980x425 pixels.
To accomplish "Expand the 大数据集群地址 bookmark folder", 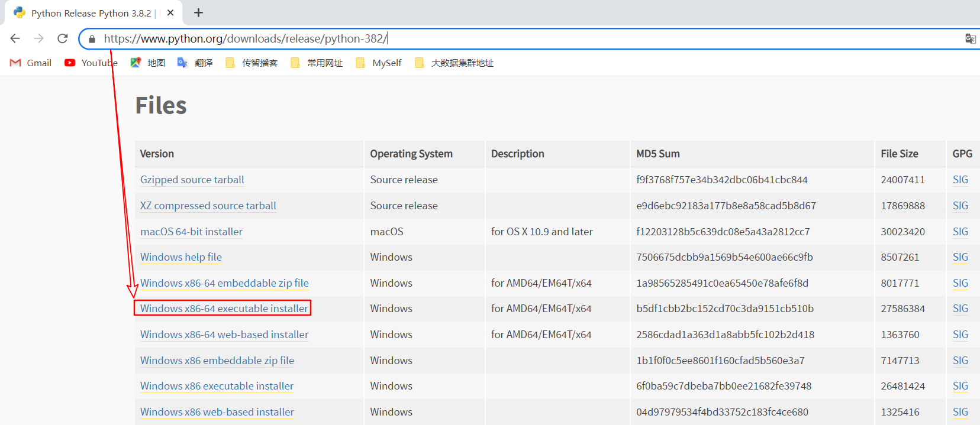I will [x=454, y=63].
